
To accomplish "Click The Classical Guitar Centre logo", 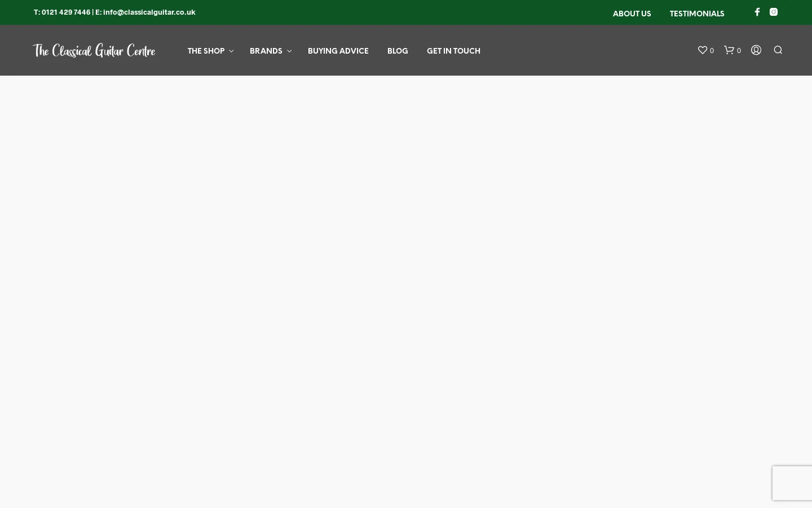I will click(94, 51).
